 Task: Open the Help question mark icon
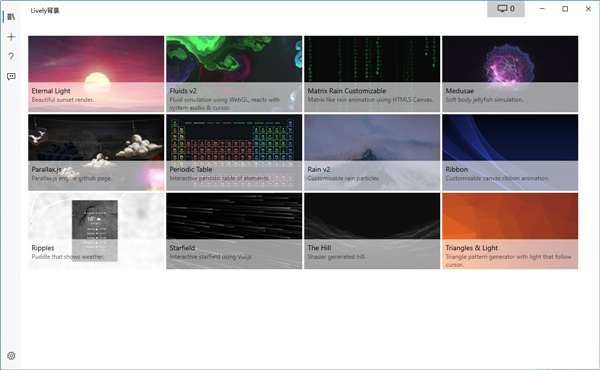pos(11,57)
